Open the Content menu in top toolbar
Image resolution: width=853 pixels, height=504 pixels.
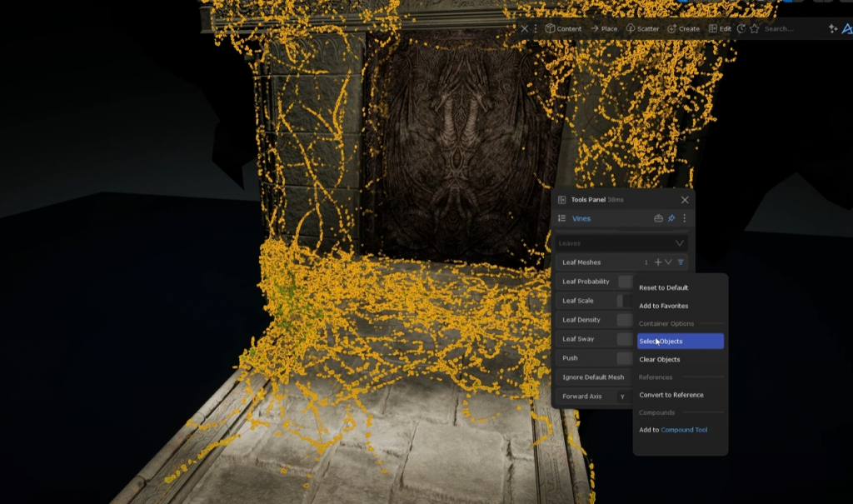pyautogui.click(x=564, y=28)
